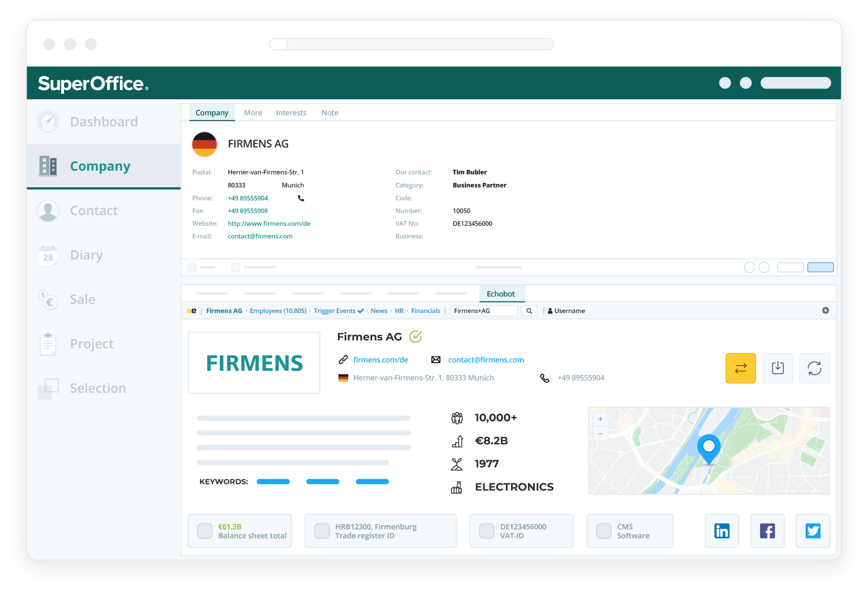Click the Echobot search magnifier button
The width and height of the screenshot is (868, 593).
[x=529, y=311]
